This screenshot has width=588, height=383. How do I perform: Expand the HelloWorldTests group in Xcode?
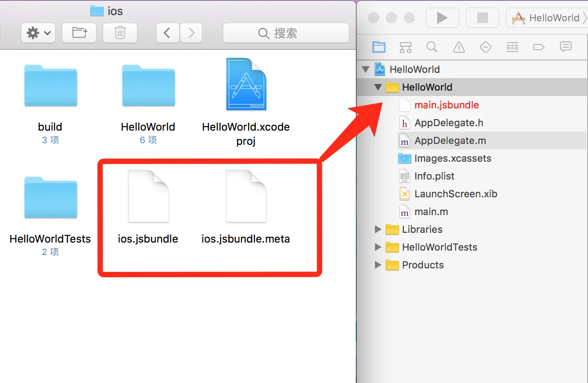click(378, 247)
